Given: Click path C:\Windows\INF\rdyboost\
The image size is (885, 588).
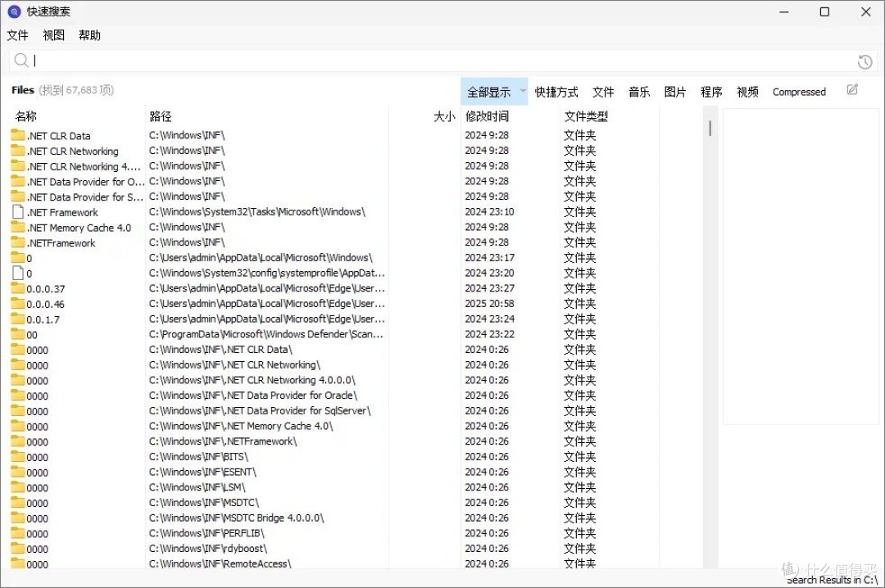Looking at the screenshot, I should point(208,548).
